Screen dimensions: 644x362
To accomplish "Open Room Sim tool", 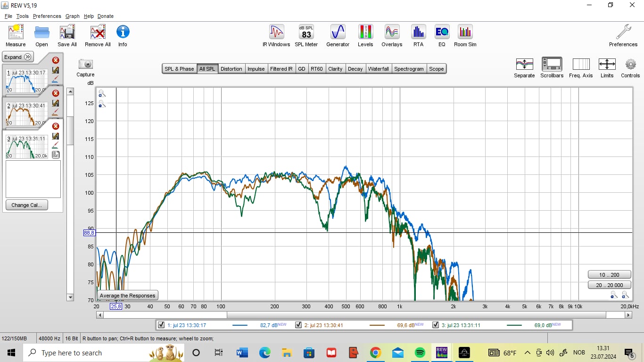I will coord(465,33).
